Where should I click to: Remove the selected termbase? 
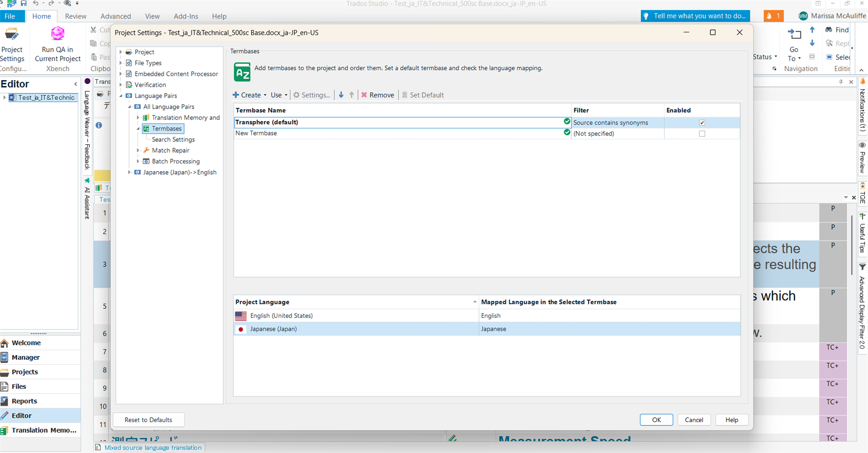coord(378,95)
